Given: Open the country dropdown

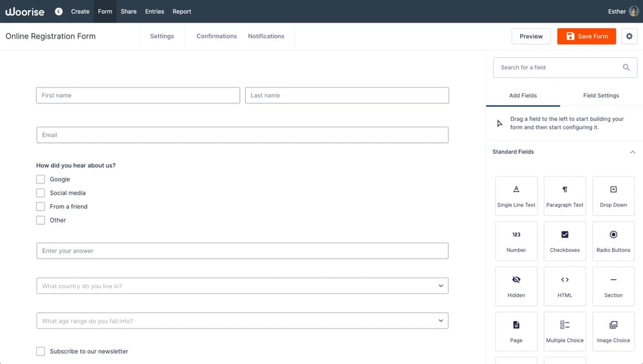Looking at the screenshot, I should (x=242, y=286).
